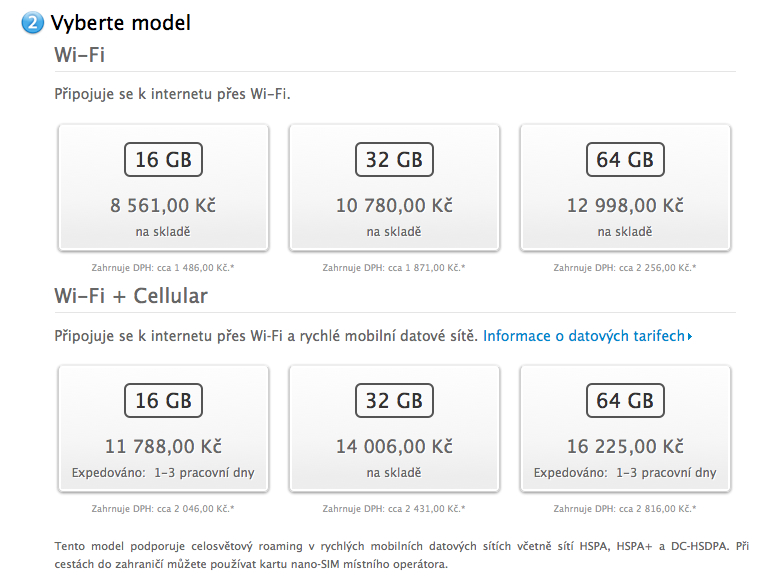Select the Wi-Fi + Cellular 16 GB model
The width and height of the screenshot is (768, 580).
tap(163, 428)
